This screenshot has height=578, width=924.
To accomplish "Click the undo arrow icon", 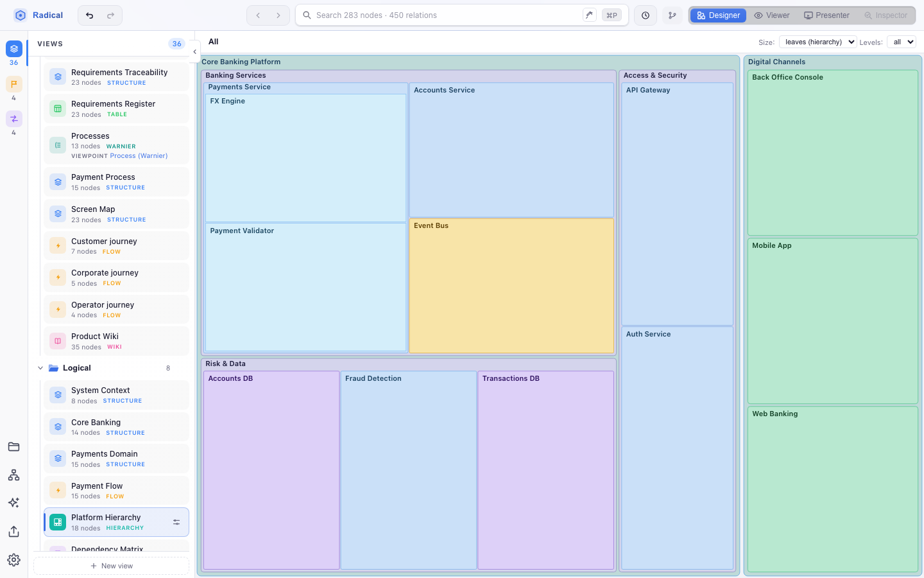I will 90,15.
